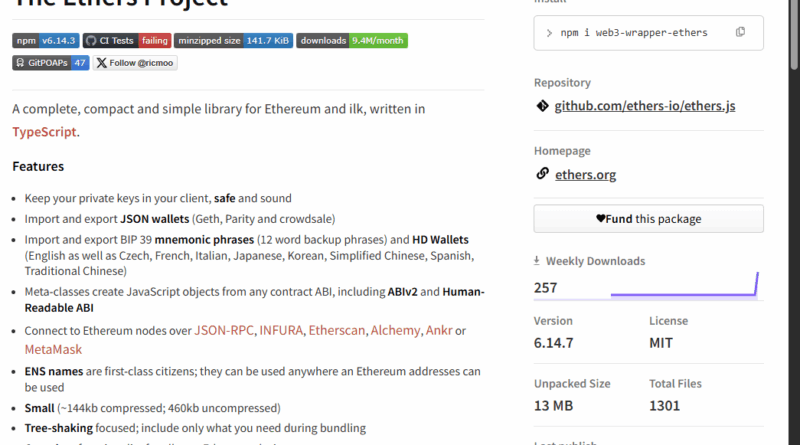800x445 pixels.
Task: Click the unpacked size 13 MB value
Action: [x=554, y=406]
